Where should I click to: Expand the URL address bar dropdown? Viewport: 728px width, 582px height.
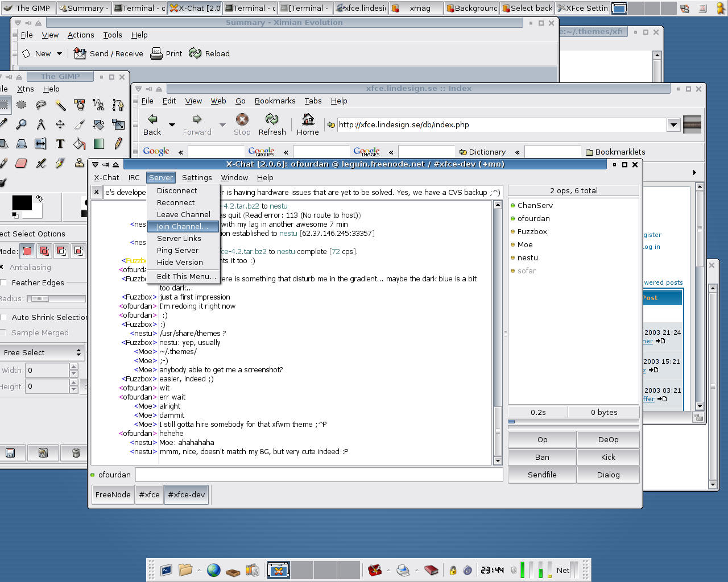pyautogui.click(x=673, y=125)
